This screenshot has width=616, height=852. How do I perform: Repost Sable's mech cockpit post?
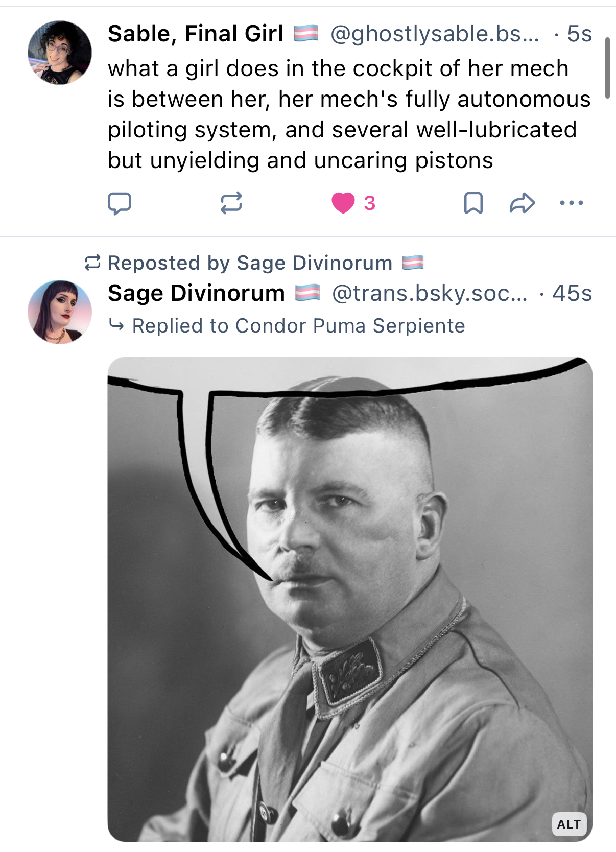[x=231, y=203]
